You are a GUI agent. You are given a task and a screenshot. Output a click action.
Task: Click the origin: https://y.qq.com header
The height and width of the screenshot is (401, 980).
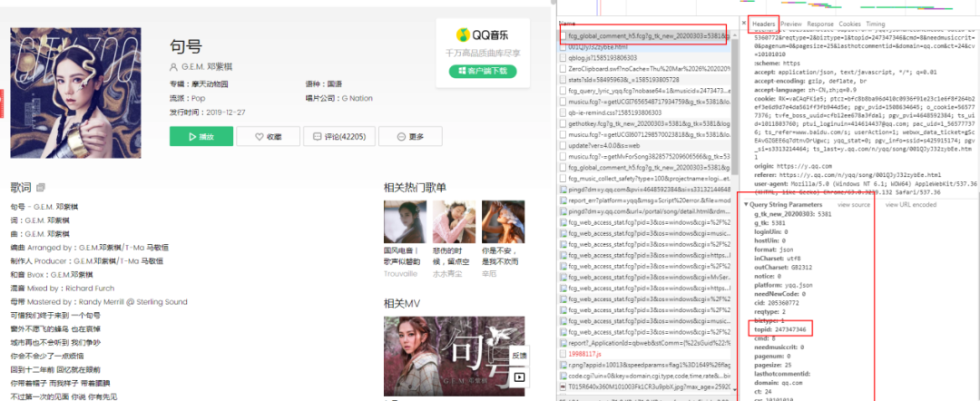(x=792, y=166)
